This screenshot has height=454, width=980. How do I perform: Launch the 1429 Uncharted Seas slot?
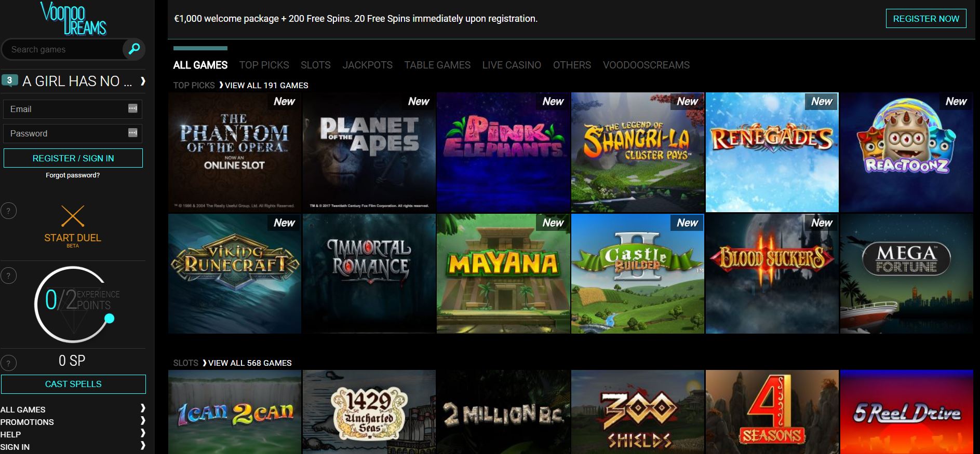coord(369,412)
